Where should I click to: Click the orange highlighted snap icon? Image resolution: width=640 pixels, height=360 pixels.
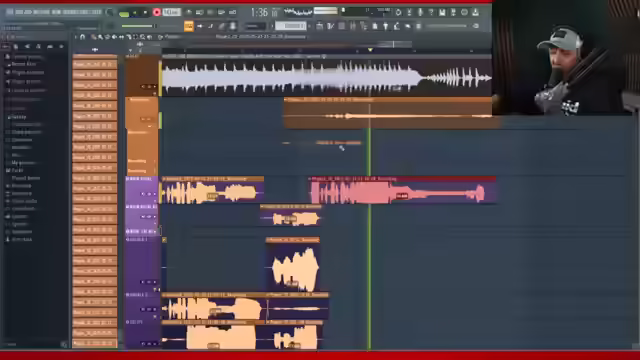189,26
